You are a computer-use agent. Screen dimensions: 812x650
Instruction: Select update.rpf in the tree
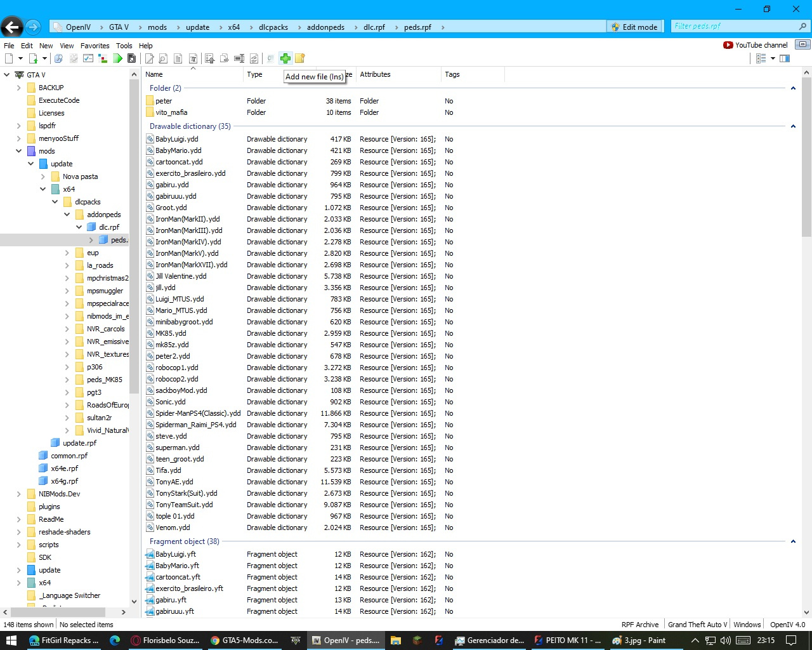[79, 443]
